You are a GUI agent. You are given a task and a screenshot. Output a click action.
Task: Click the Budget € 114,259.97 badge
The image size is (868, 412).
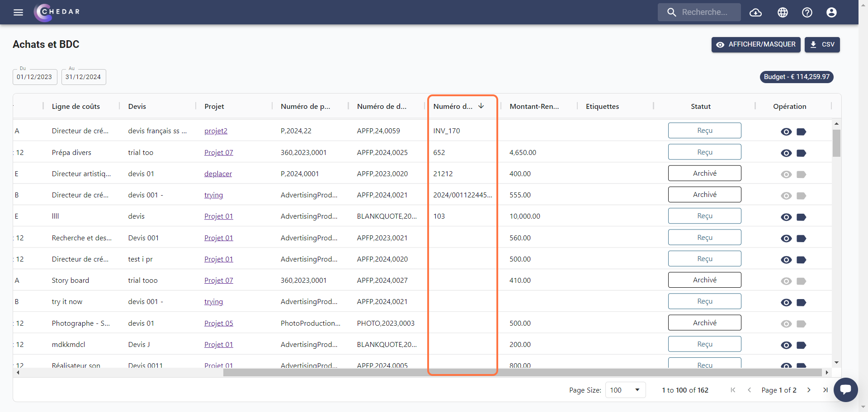coord(797,77)
